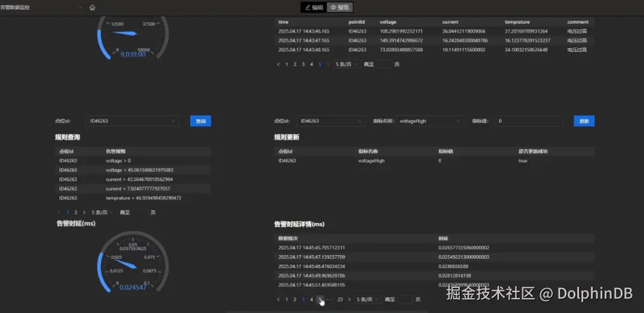Viewport: 644px width, 313px height.
Task: Open the 指标名称 voltageHigh dropdown
Action: click(429, 121)
